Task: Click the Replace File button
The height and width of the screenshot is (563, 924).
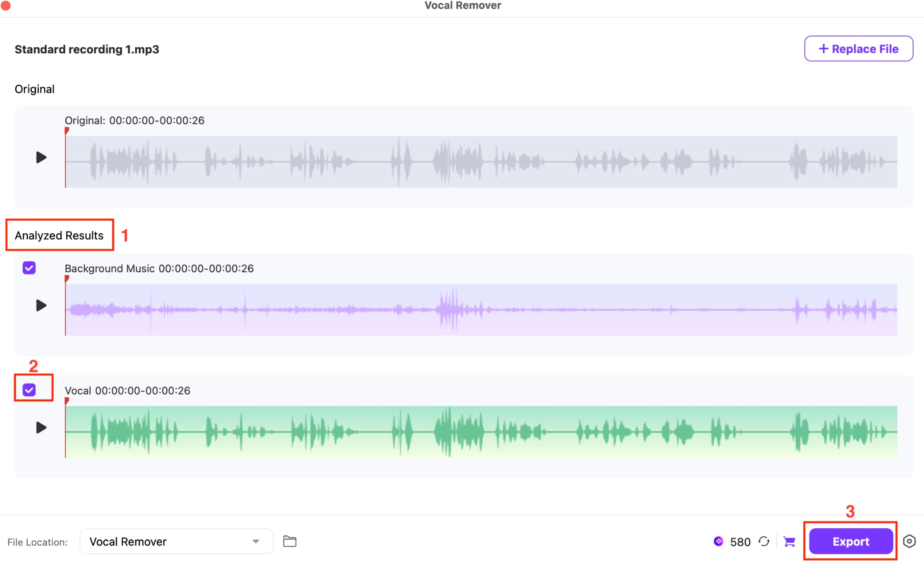Action: (858, 49)
